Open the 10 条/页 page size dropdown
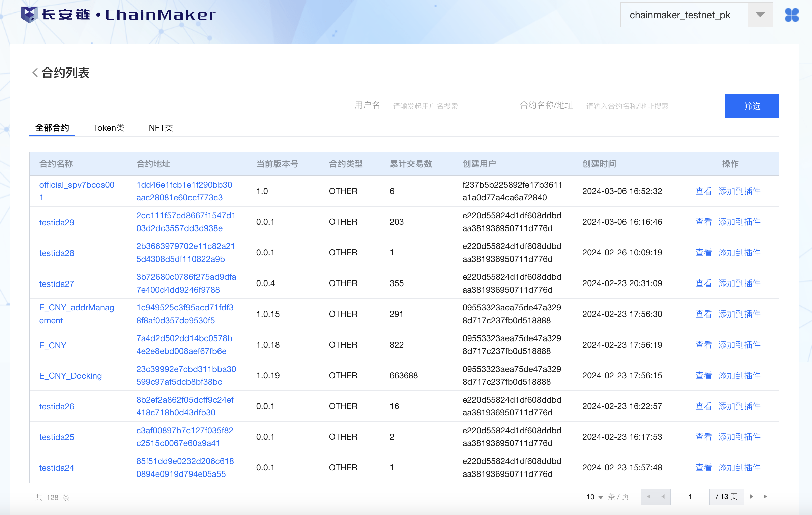Screen dimensions: 812x515 (595, 497)
